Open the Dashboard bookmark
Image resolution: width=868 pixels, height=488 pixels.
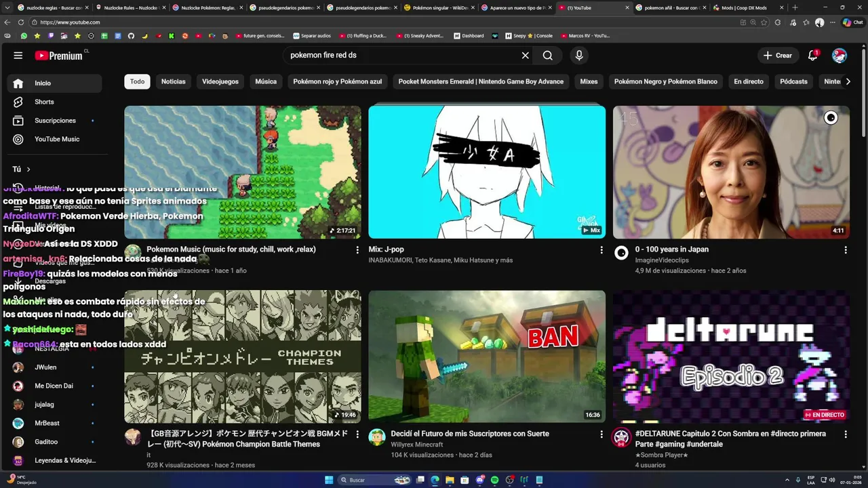tap(469, 36)
